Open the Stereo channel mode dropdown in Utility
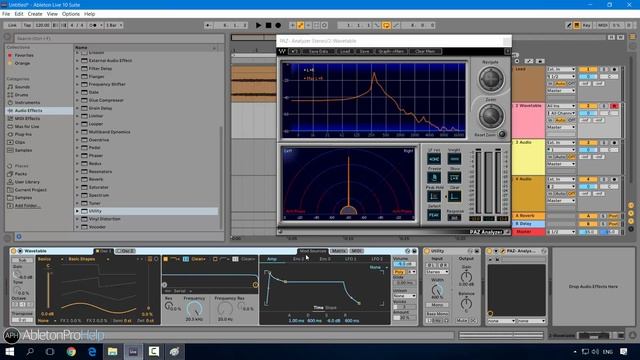 click(437, 272)
